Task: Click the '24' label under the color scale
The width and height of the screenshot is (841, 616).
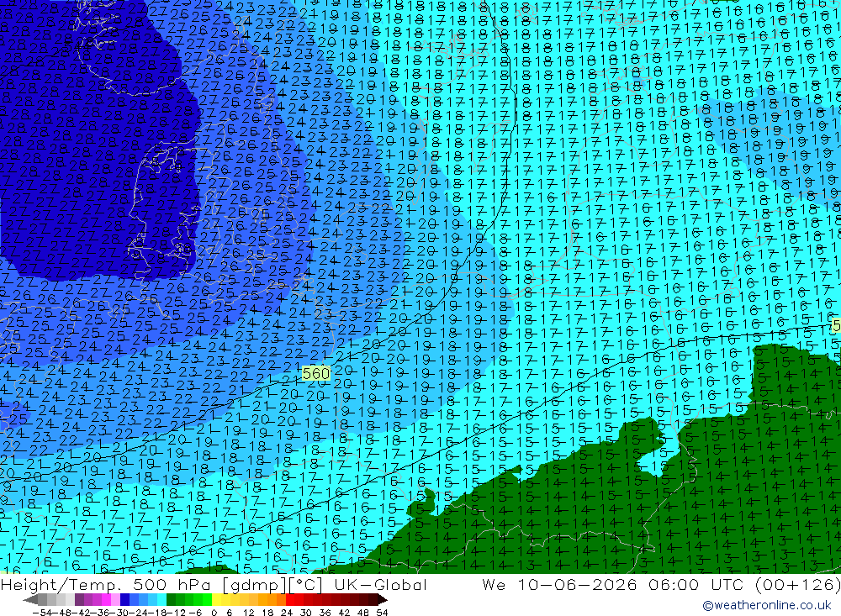Action: tap(287, 613)
